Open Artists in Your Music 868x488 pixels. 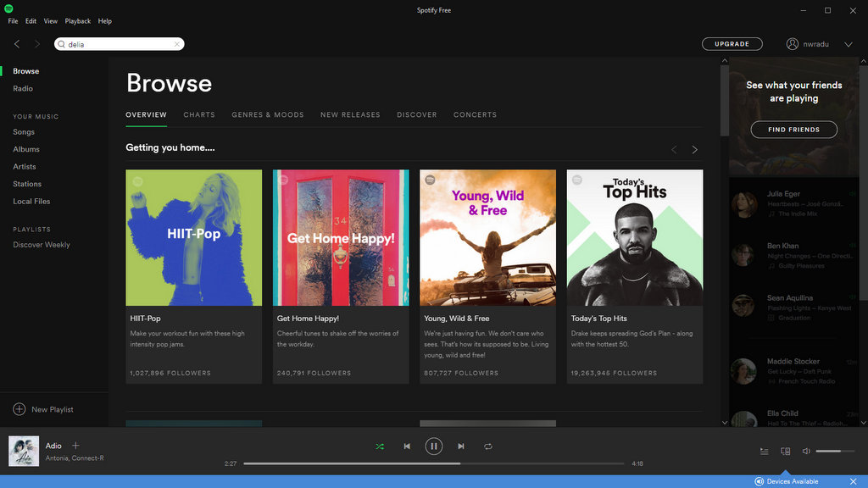click(x=25, y=167)
